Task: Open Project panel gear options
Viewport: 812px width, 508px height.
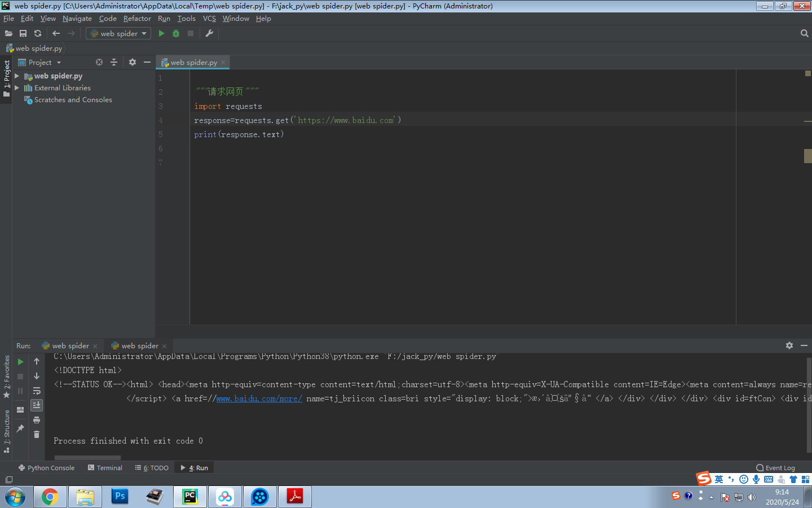Action: (133, 62)
